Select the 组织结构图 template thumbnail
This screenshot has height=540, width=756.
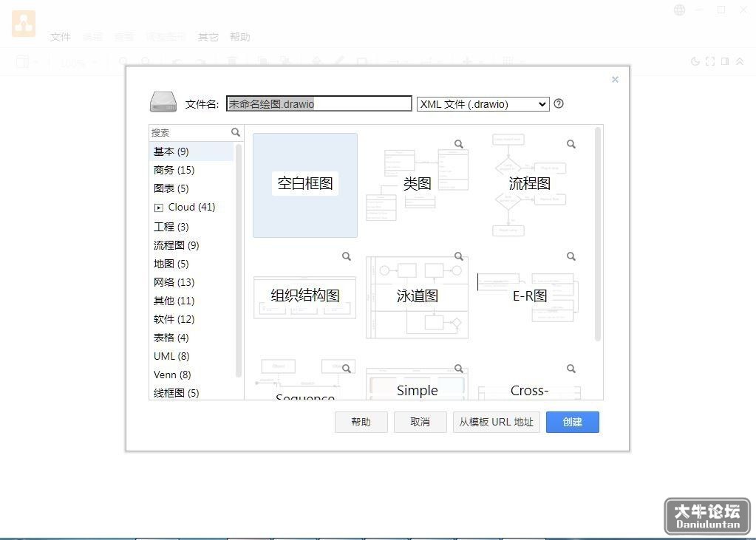pyautogui.click(x=305, y=298)
